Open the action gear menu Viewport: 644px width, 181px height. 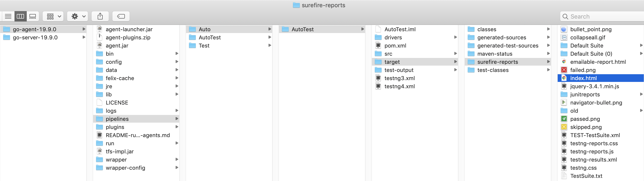pyautogui.click(x=77, y=17)
